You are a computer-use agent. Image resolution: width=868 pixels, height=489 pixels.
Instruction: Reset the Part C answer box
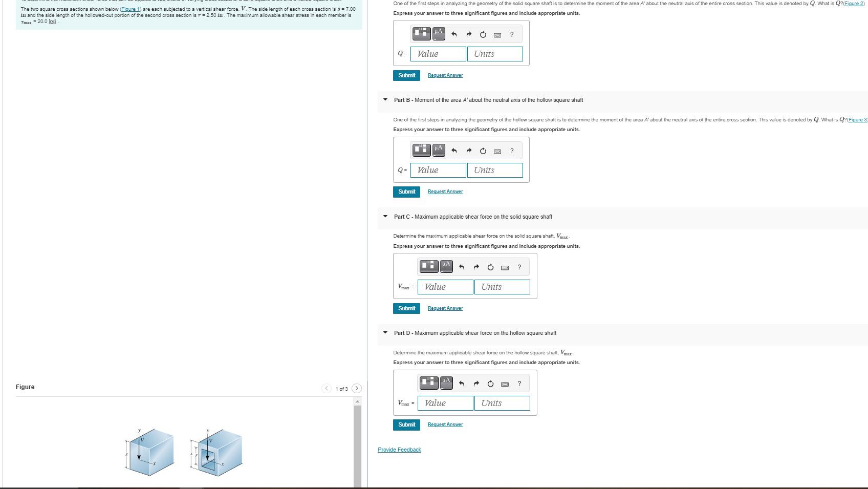490,267
